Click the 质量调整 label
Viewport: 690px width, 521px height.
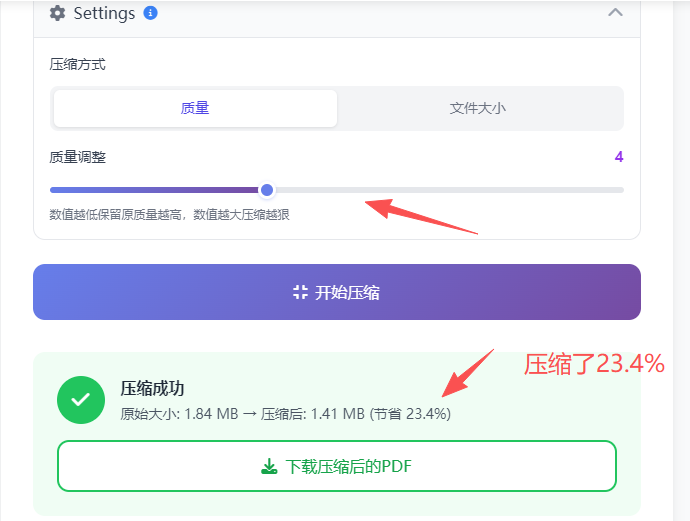click(77, 157)
